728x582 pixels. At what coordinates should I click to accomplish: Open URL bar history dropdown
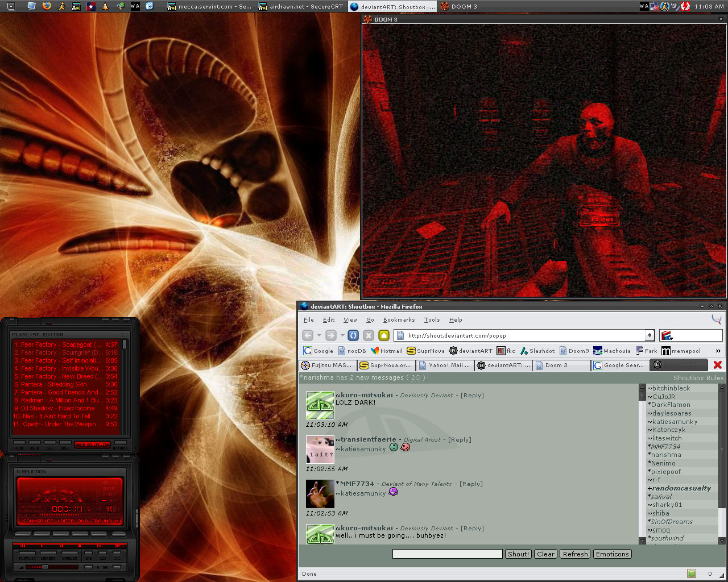tap(650, 335)
